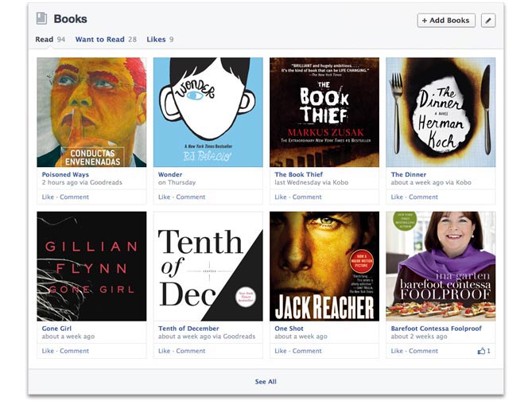
Task: Click the Books section icon
Action: [x=41, y=18]
